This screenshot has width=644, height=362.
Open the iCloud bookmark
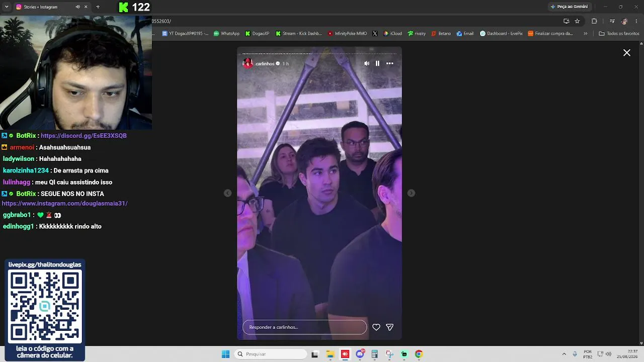tap(392, 34)
